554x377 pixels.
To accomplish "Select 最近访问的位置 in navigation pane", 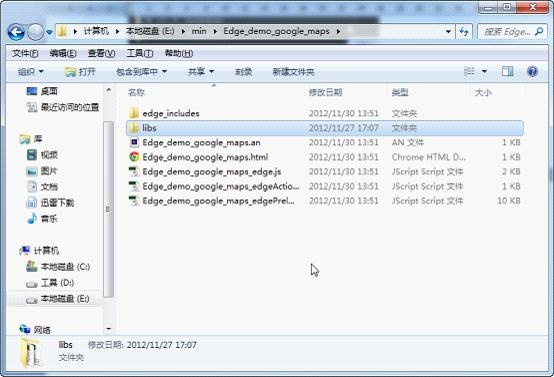I will (70, 107).
